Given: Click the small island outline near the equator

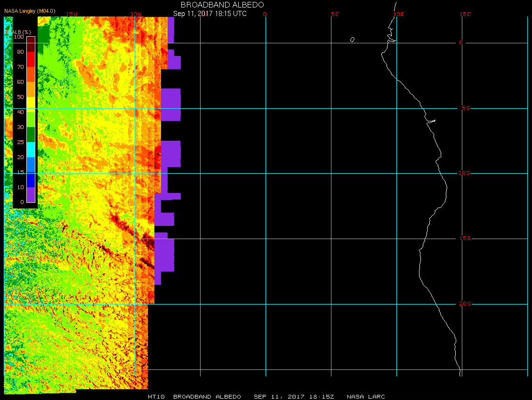Looking at the screenshot, I should [x=352, y=40].
